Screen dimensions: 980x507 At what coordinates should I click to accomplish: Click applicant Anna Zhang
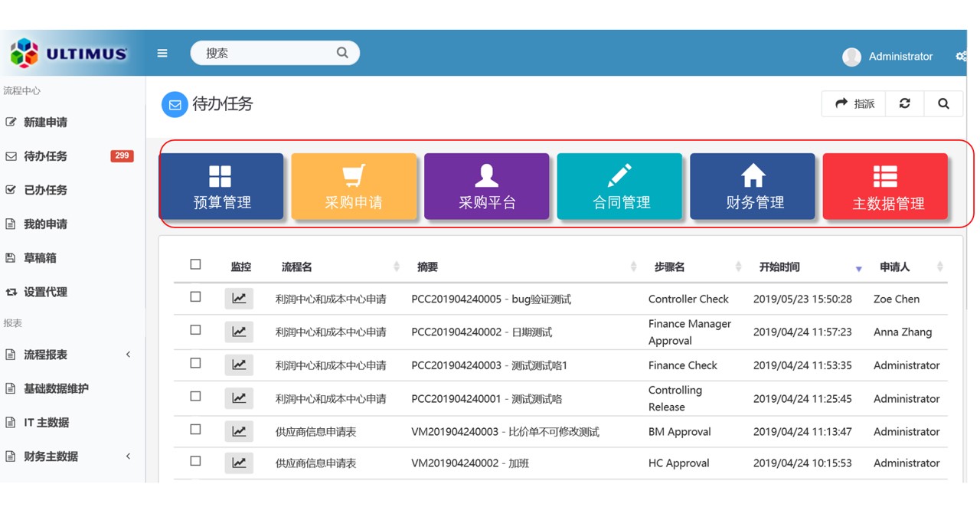coord(903,332)
